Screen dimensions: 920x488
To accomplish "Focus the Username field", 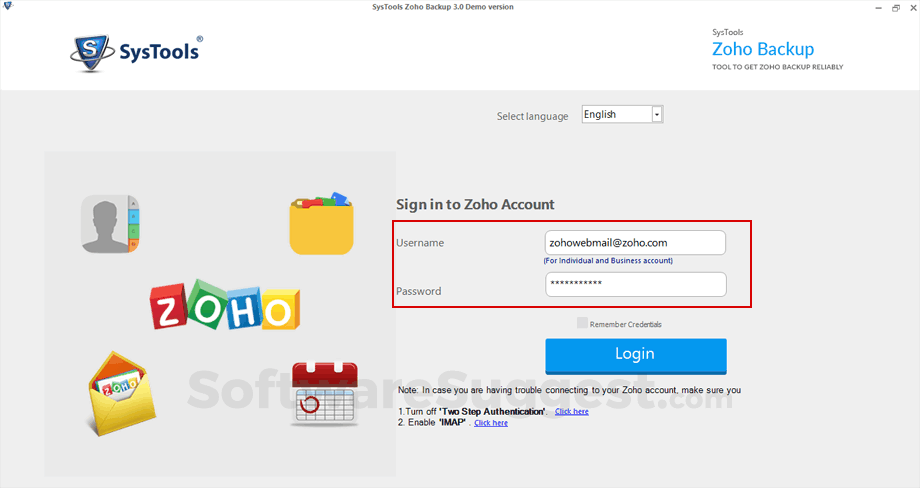I will coord(635,243).
